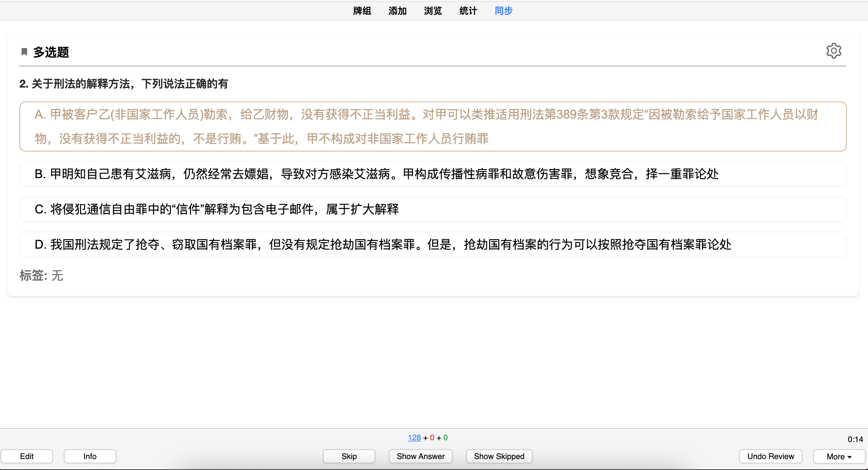
Task: Click Show Answer
Action: click(x=421, y=456)
